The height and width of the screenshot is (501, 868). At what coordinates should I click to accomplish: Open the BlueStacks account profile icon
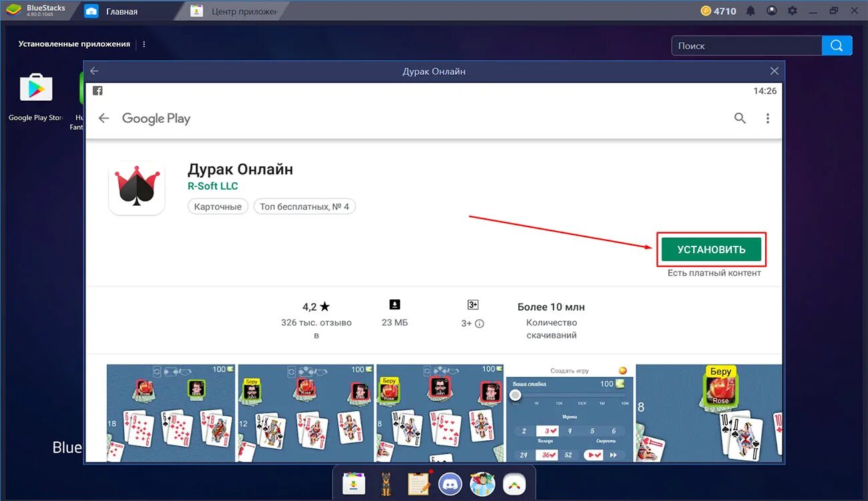[x=772, y=11]
